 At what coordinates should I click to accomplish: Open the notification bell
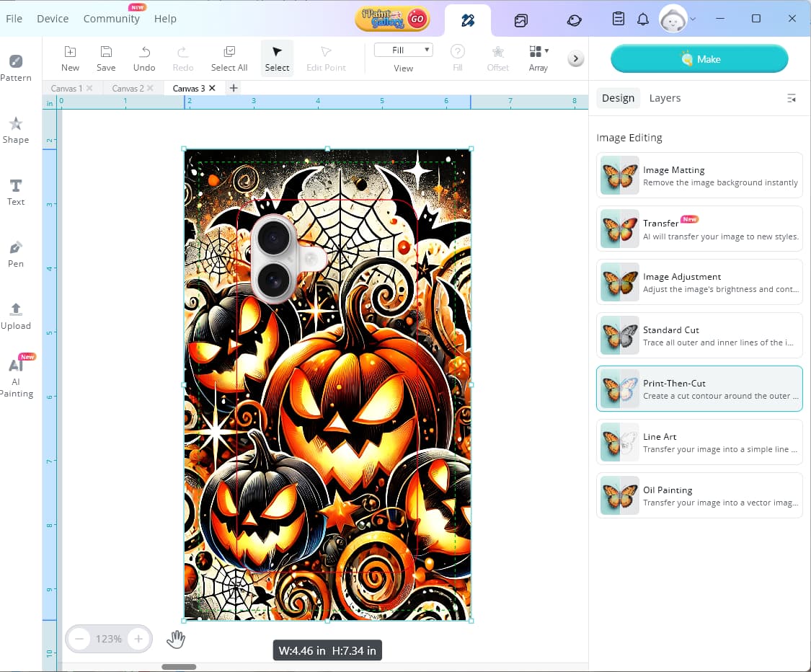(x=643, y=19)
